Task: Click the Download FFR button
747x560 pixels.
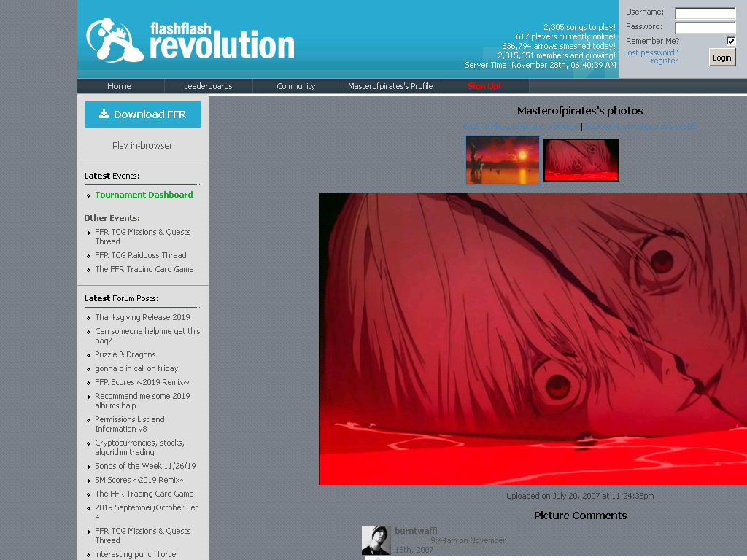Action: click(x=143, y=114)
